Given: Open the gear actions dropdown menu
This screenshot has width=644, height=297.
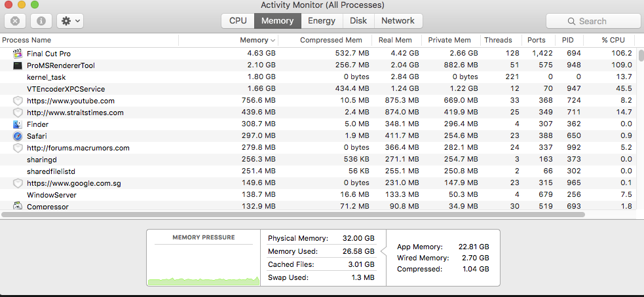Looking at the screenshot, I should click(x=70, y=21).
